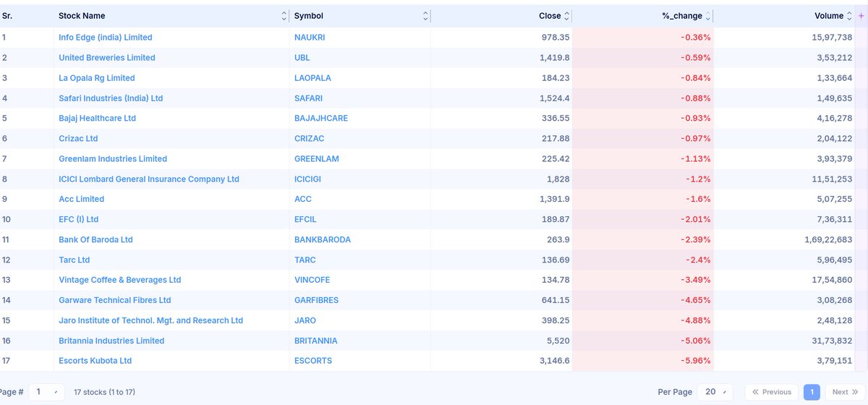Click the UBL symbol link

coord(302,57)
